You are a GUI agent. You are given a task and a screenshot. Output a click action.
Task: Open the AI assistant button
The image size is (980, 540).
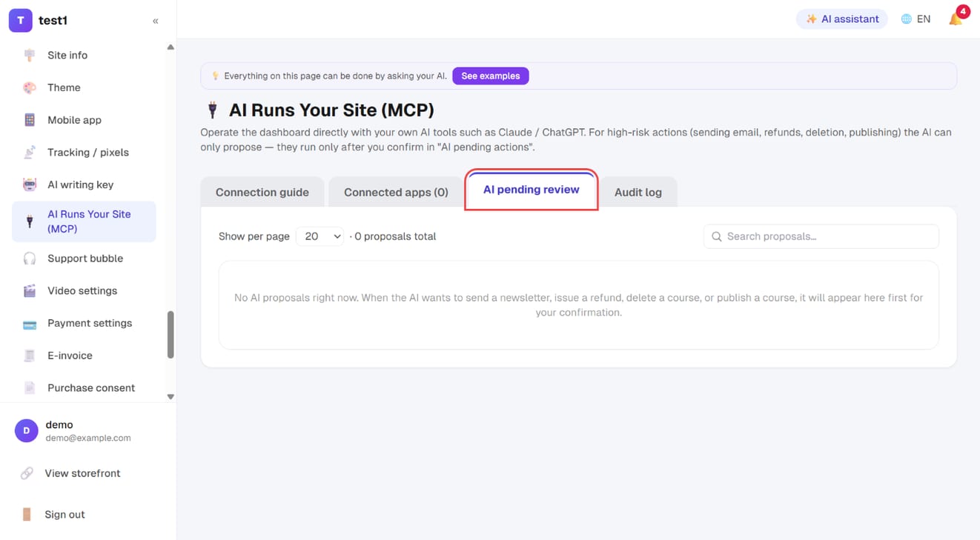(842, 19)
